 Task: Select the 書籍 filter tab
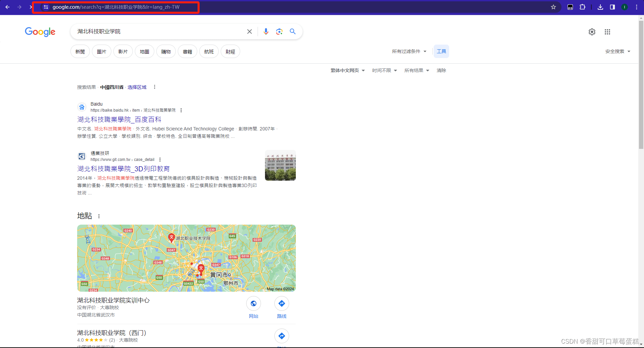(x=187, y=52)
